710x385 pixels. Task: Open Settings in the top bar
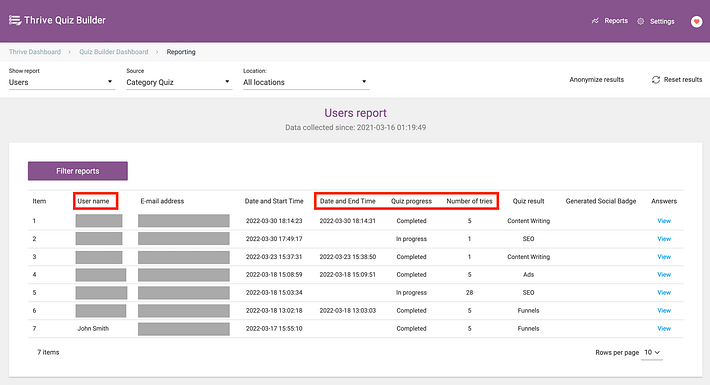click(x=662, y=21)
